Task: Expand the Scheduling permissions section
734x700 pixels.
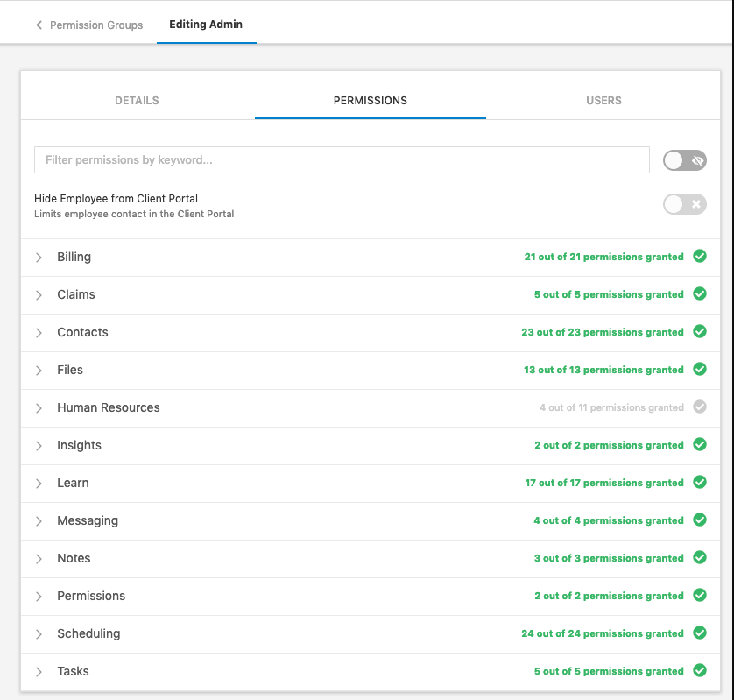Action: point(39,633)
